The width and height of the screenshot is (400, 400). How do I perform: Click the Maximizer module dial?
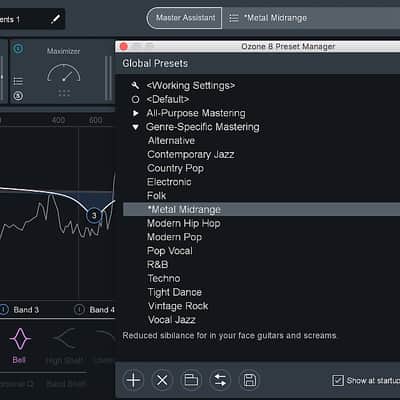click(x=64, y=73)
